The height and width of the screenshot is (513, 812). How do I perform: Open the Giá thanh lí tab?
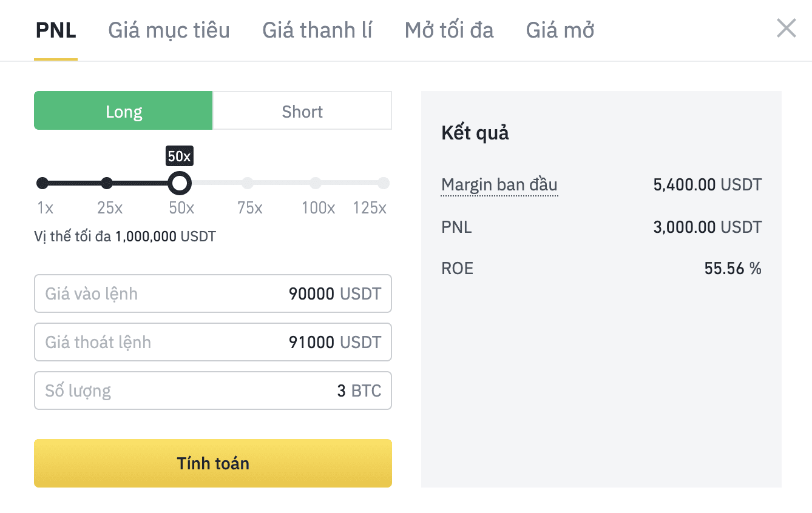click(317, 30)
